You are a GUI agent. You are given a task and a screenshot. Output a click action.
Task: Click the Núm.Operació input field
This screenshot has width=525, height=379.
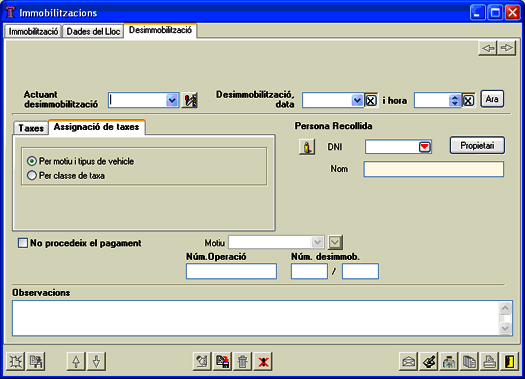tap(231, 271)
